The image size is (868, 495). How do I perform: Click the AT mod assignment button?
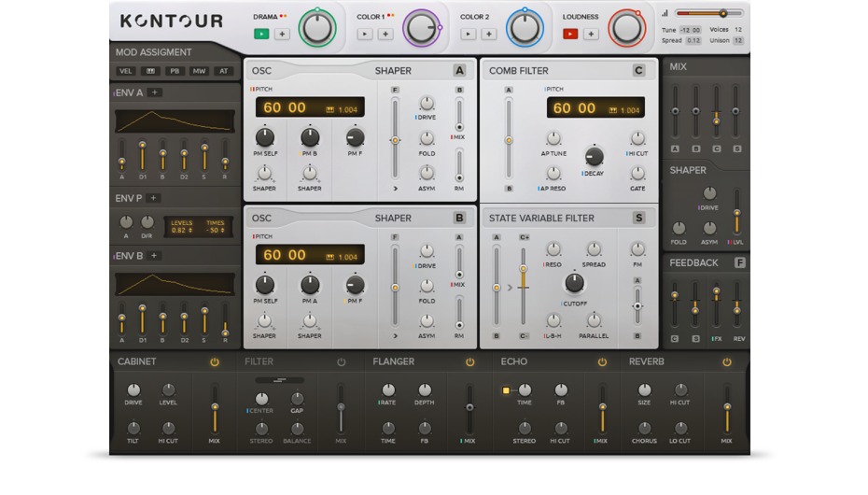(224, 71)
